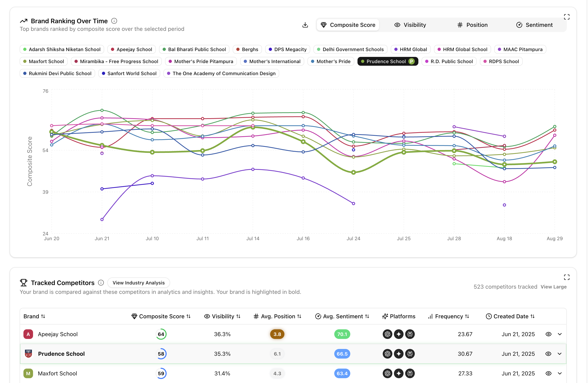Click the Perplexity icon in Apeejay School row

pyautogui.click(x=410, y=334)
